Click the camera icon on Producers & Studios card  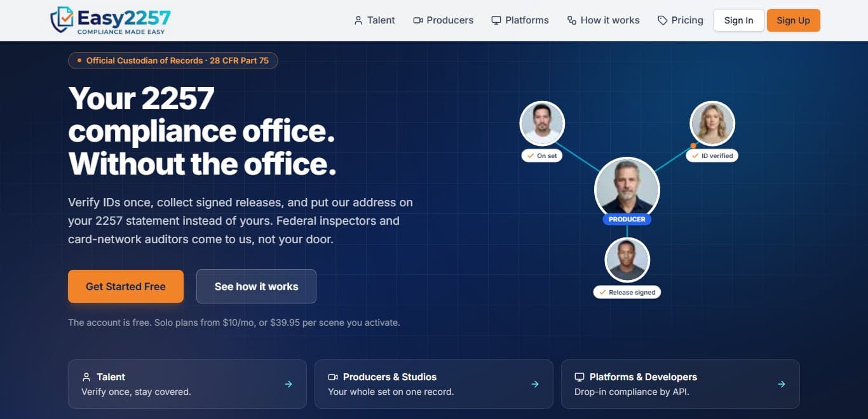333,377
